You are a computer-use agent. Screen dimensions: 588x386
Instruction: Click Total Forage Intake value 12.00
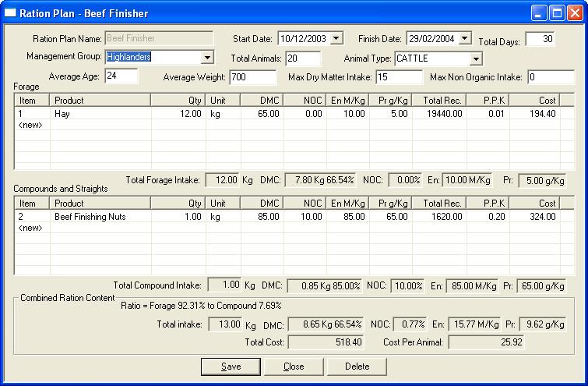223,180
